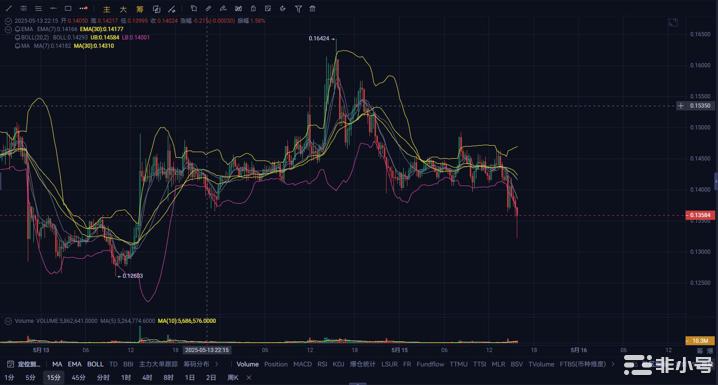
Task: Toggle the check circle beside the date row
Action: (8, 21)
